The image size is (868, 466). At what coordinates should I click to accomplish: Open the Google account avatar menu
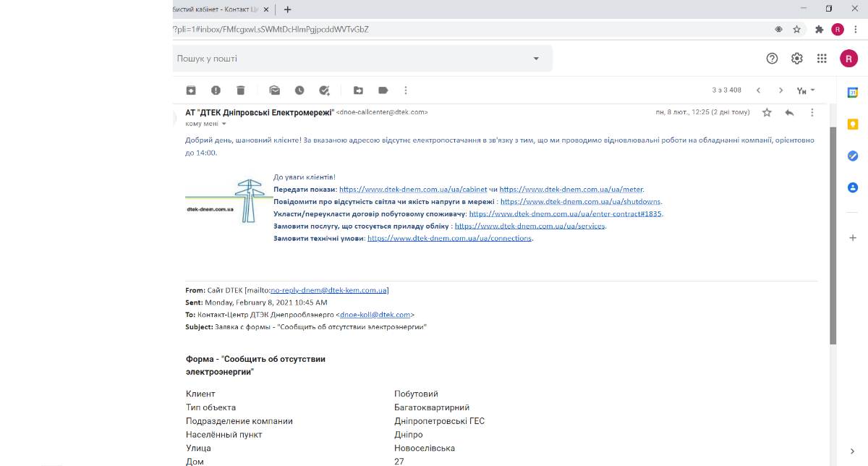point(848,59)
